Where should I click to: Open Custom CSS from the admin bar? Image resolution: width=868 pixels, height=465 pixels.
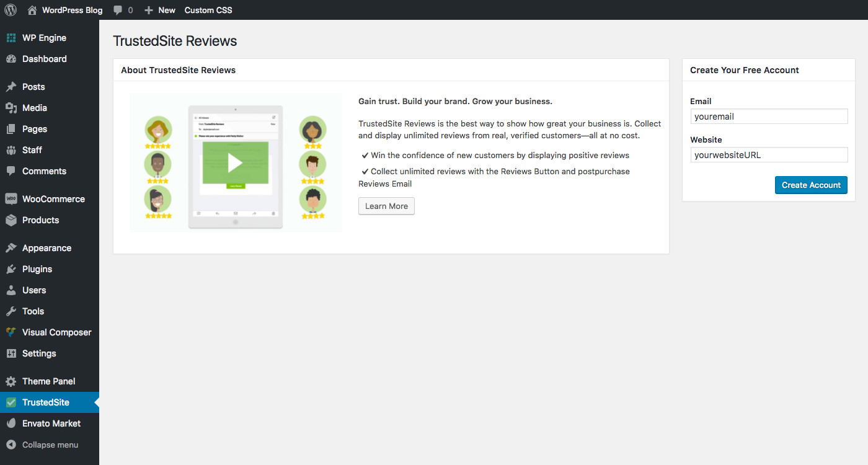tap(208, 10)
